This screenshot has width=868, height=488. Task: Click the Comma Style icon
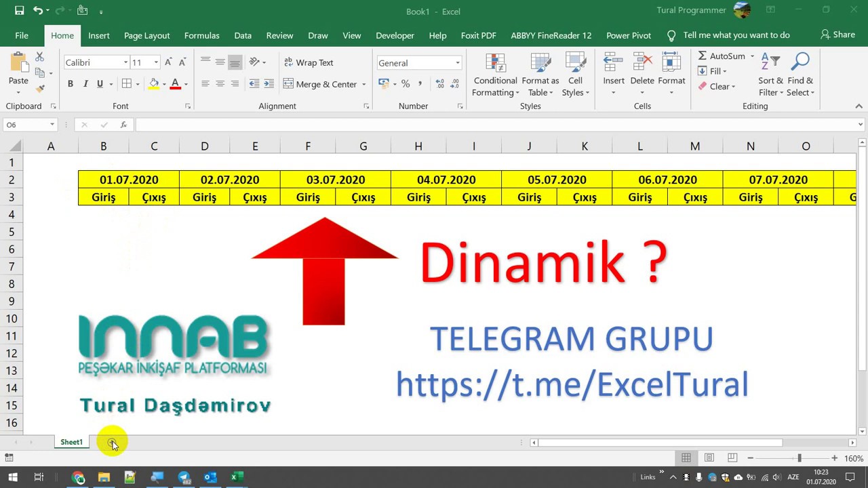click(420, 84)
